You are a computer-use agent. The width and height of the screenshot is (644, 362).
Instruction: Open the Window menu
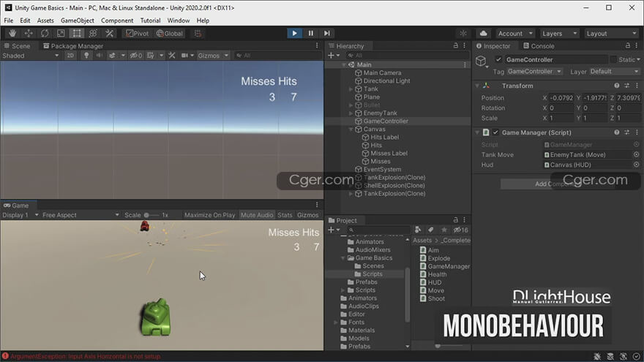pyautogui.click(x=179, y=20)
